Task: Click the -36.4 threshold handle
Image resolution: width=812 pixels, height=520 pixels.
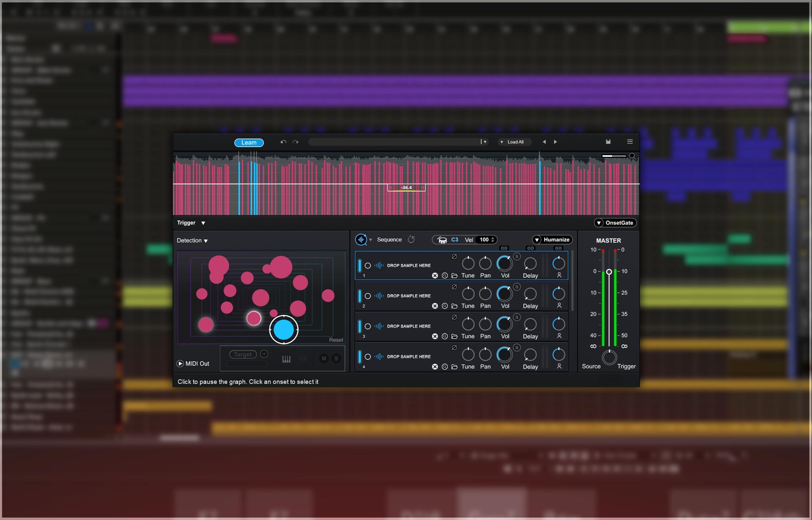Action: point(406,188)
